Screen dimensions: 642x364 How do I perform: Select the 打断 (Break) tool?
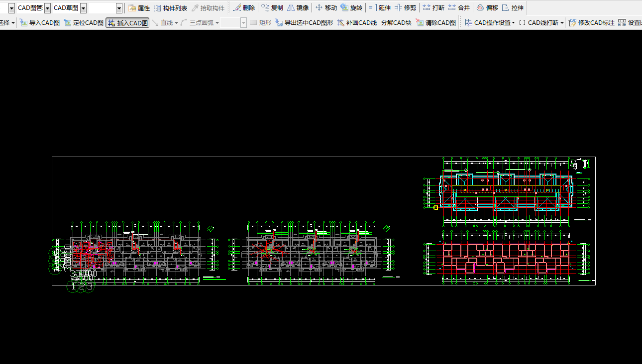tap(433, 8)
